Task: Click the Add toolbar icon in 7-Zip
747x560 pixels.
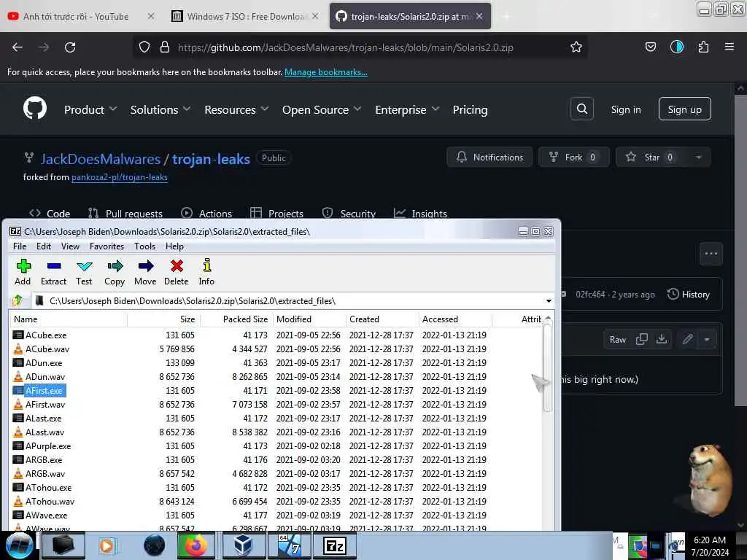Action: (x=23, y=272)
